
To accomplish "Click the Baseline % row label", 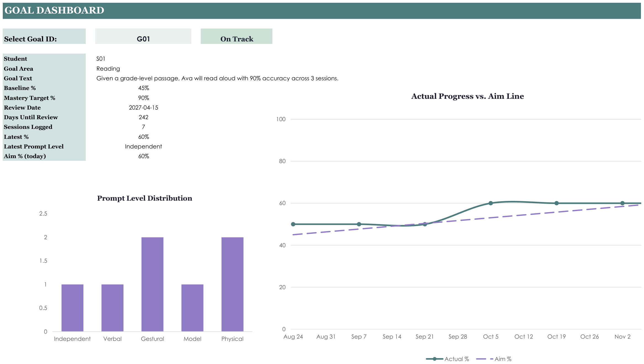I will (x=20, y=88).
